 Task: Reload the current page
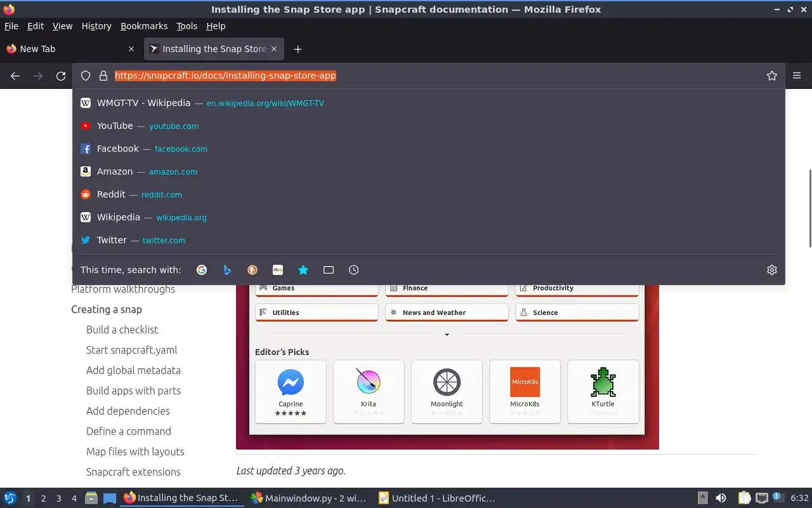61,76
